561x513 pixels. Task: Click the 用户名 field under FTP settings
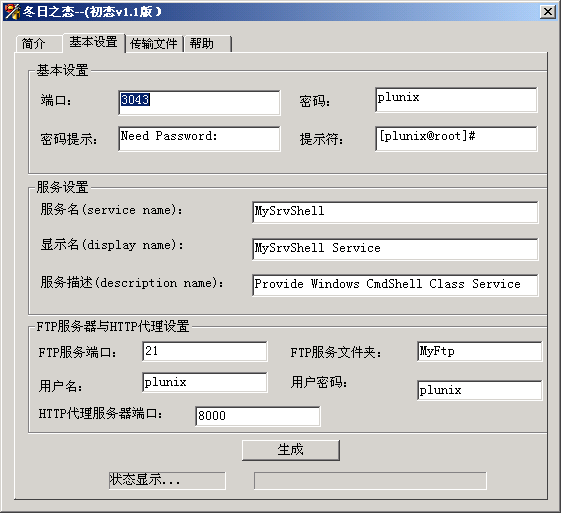click(205, 382)
